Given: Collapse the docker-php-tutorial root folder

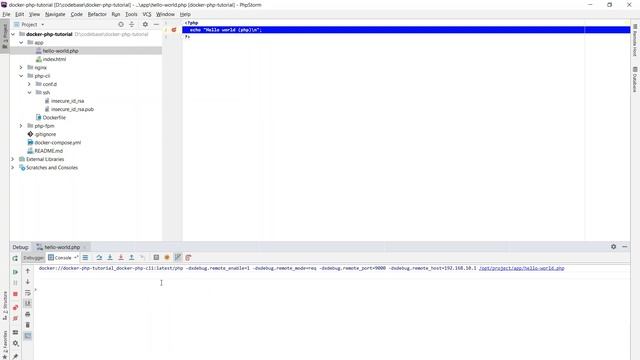Looking at the screenshot, I should (13, 34).
